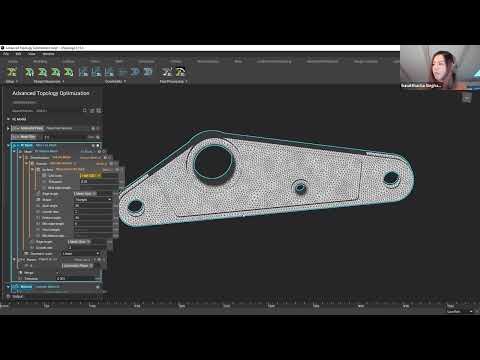Image resolution: width=480 pixels, height=360 pixels.
Task: Collapse the Model section in the tree
Action: pyautogui.click(x=8, y=119)
